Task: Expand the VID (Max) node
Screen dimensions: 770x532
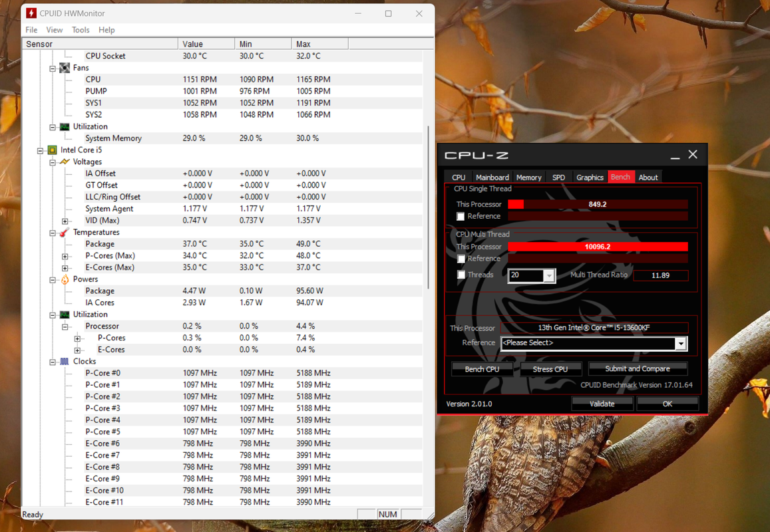Action: coord(65,221)
